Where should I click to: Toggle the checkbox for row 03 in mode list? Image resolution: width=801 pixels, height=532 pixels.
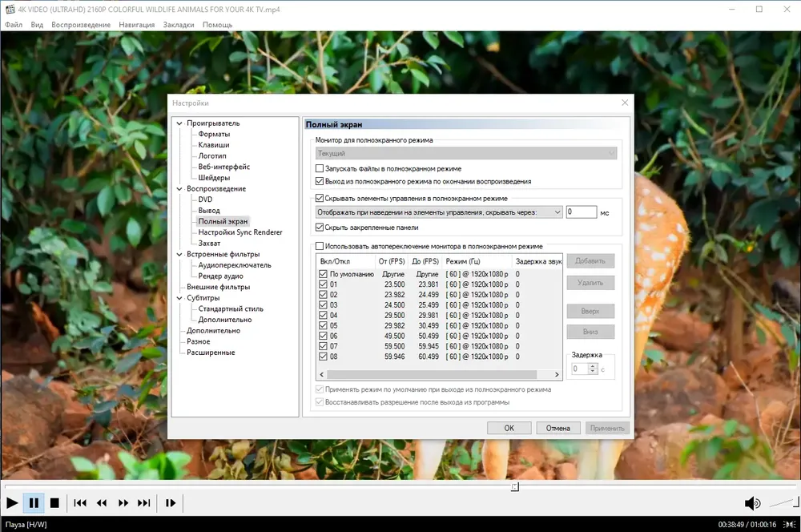323,305
